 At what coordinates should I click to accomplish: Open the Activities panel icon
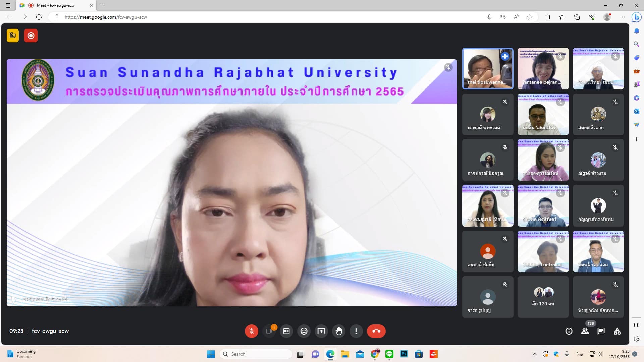[x=617, y=331]
